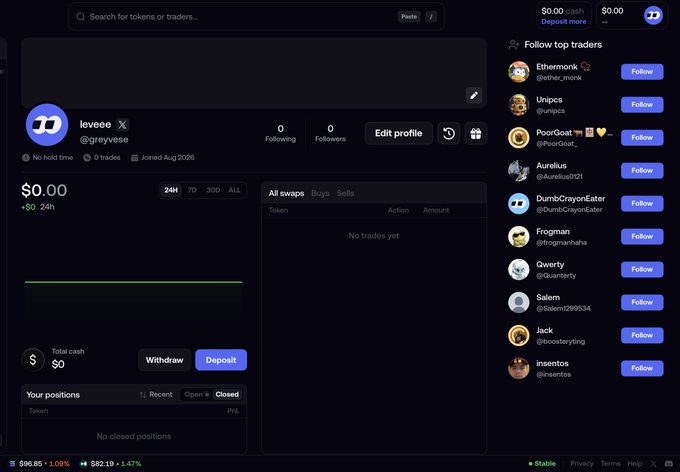Screen dimensions: 680x472
Task: Click the Discord icon in footer
Action: click(669, 464)
